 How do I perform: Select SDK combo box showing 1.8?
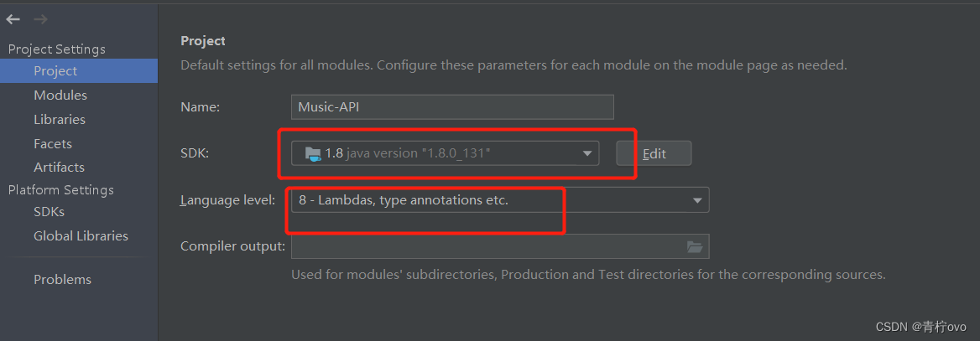pyautogui.click(x=445, y=153)
